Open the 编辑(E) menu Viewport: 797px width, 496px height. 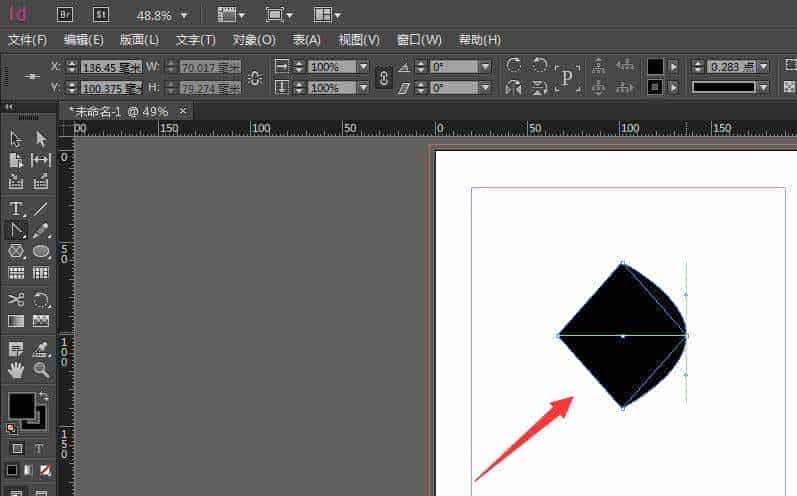coord(84,40)
